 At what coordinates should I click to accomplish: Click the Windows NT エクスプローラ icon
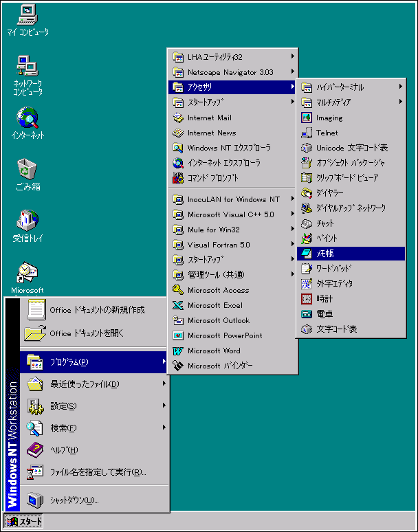(178, 148)
